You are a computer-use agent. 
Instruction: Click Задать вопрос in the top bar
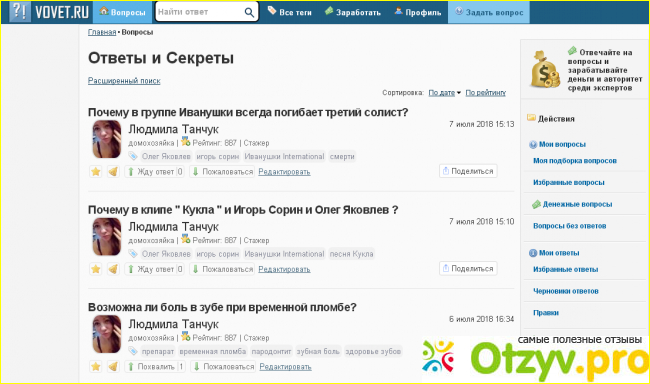(x=489, y=12)
